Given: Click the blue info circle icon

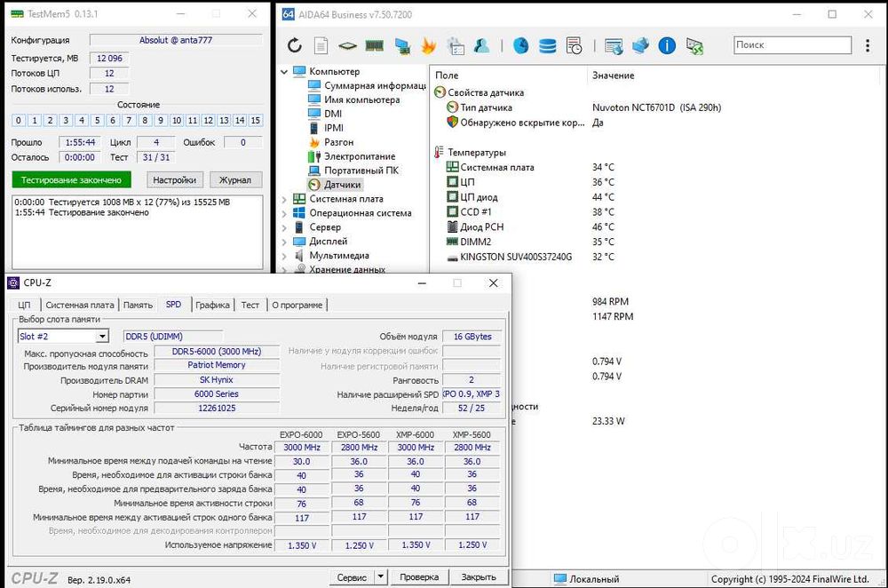Looking at the screenshot, I should pos(667,45).
